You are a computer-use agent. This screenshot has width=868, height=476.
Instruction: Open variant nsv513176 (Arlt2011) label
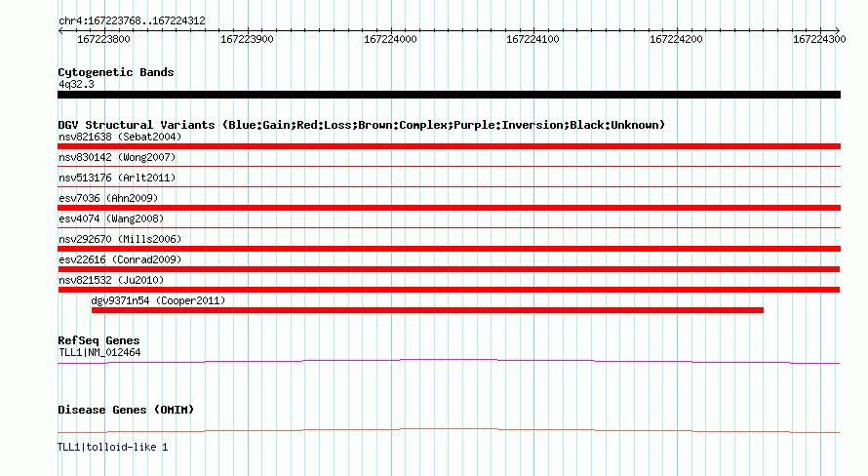pyautogui.click(x=117, y=178)
